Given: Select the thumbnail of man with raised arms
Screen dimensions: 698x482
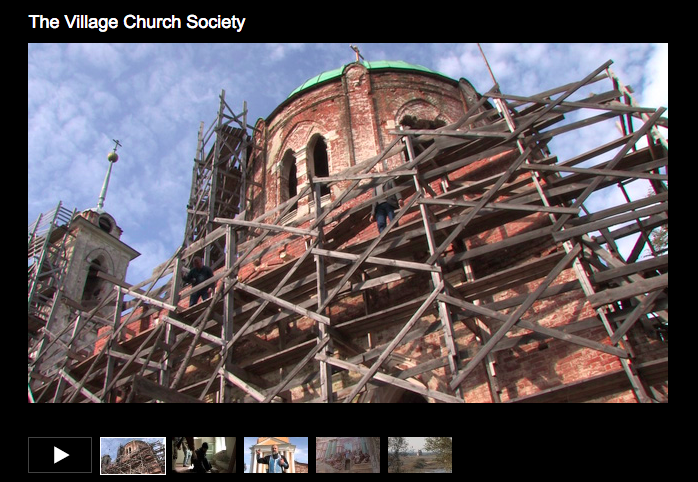Looking at the screenshot, I should point(276,455).
